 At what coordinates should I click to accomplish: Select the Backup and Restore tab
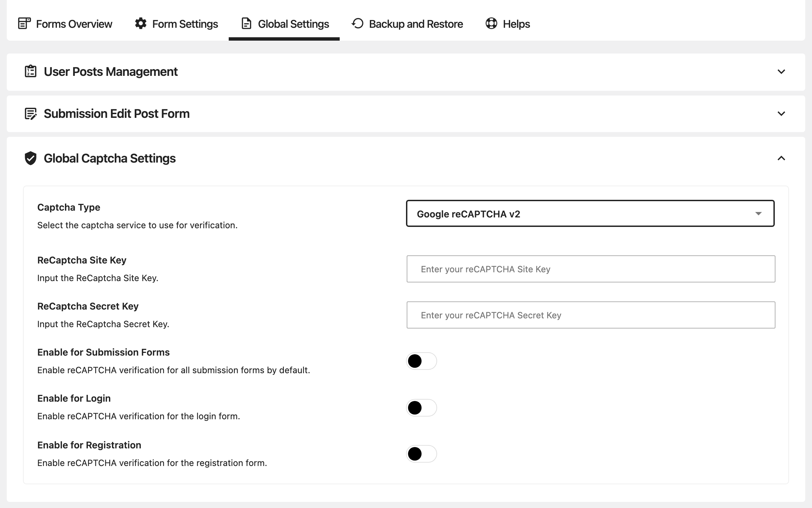pyautogui.click(x=407, y=24)
